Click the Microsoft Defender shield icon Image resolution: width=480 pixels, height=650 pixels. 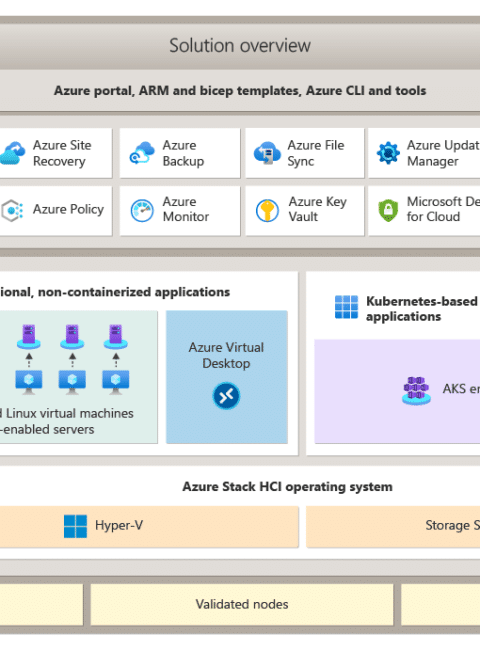click(x=388, y=210)
